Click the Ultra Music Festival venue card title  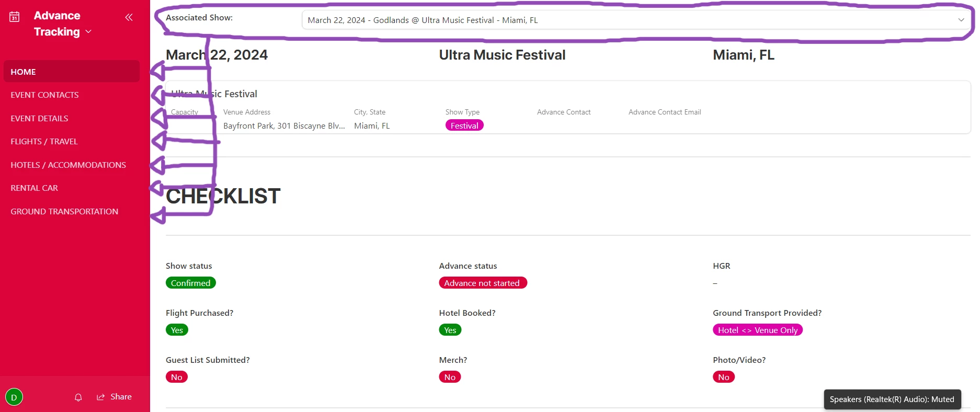click(x=214, y=94)
